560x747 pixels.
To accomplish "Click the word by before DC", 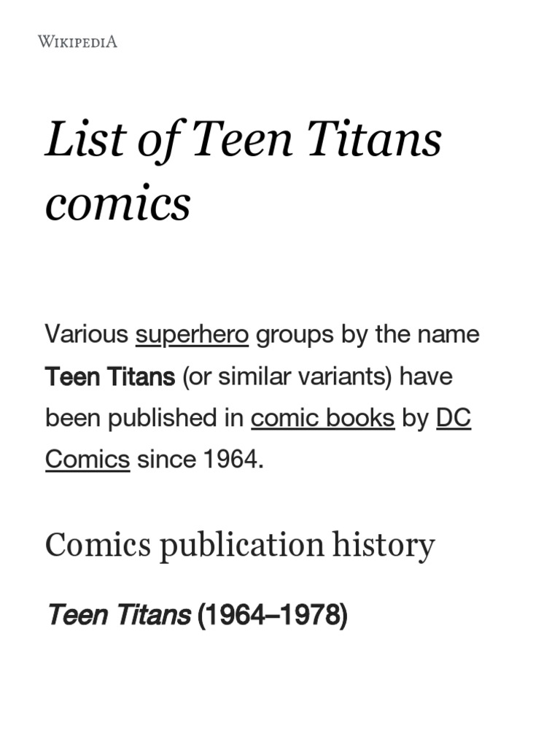I will (x=415, y=419).
